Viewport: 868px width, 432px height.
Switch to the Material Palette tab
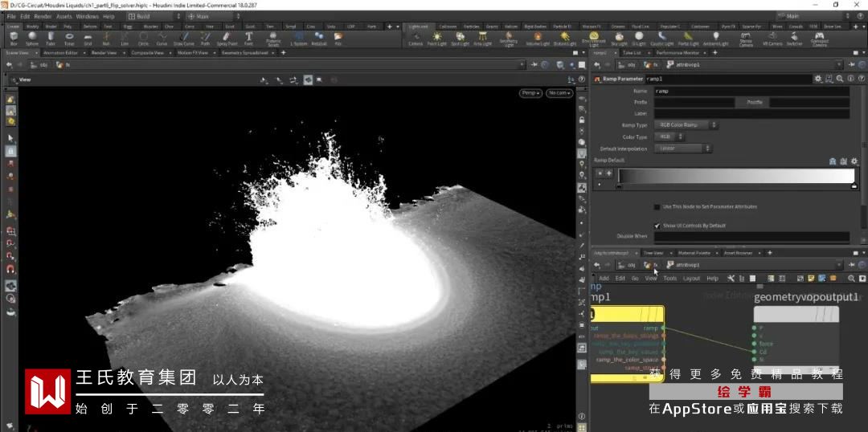coord(693,253)
